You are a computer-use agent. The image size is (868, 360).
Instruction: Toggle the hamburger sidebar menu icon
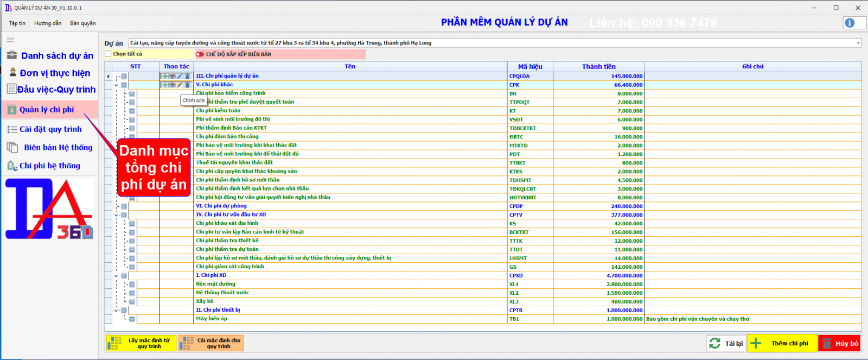tap(10, 40)
